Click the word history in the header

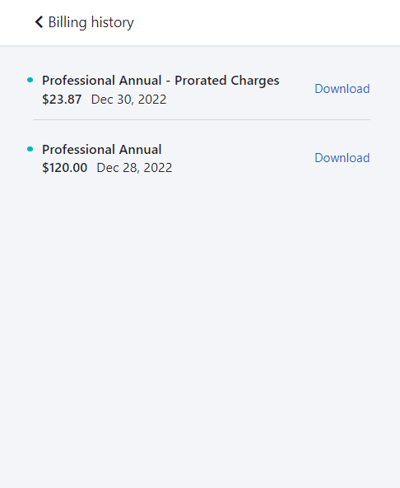click(x=112, y=23)
